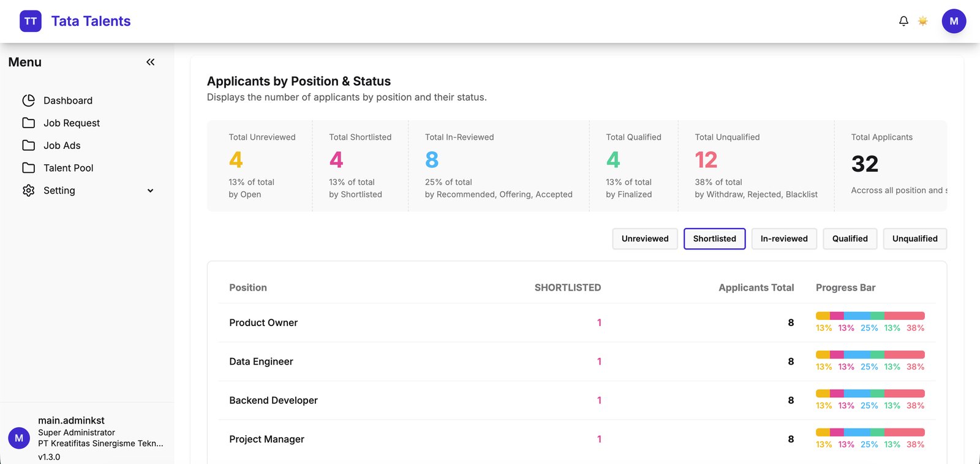Select the Backend Developer row name
This screenshot has width=980, height=464.
pyautogui.click(x=273, y=400)
